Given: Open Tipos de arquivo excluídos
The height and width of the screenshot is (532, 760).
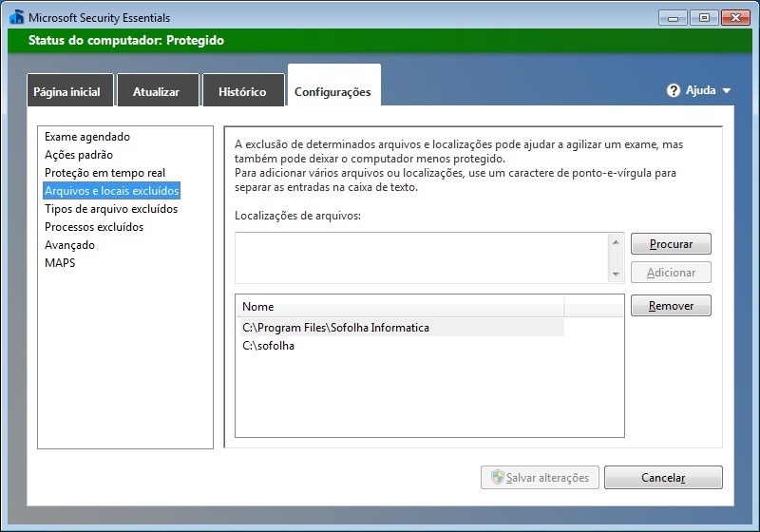Looking at the screenshot, I should 111,208.
